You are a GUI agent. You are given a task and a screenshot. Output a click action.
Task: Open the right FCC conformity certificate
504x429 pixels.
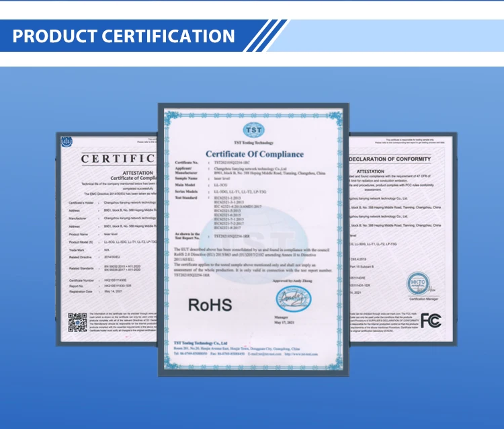403,239
